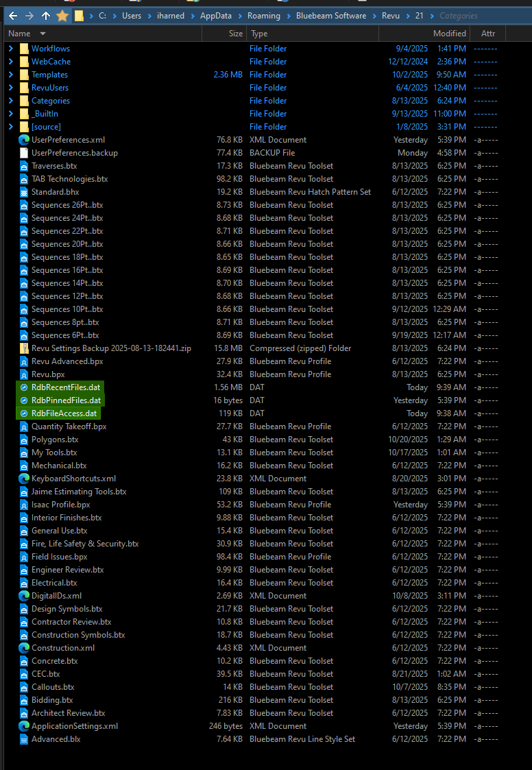Image resolution: width=532 pixels, height=770 pixels.
Task: Go back with the left arrow button
Action: point(13,16)
